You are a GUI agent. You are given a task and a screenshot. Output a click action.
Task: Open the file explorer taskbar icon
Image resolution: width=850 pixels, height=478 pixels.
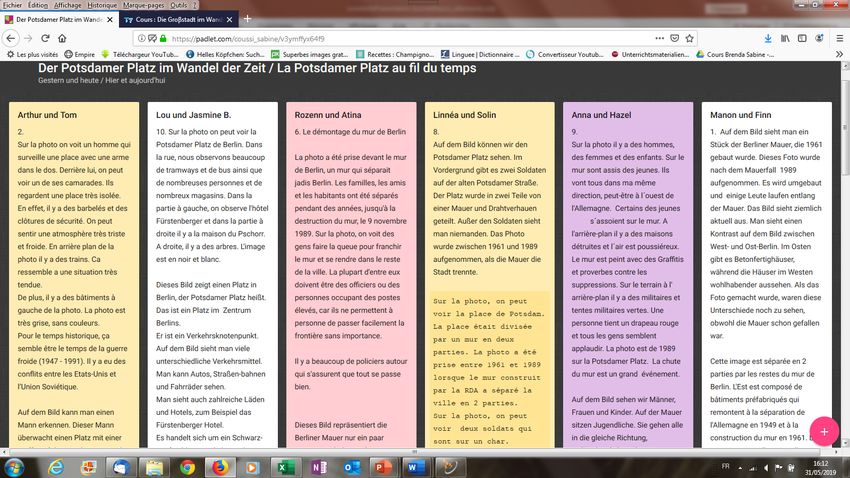pyautogui.click(x=154, y=467)
